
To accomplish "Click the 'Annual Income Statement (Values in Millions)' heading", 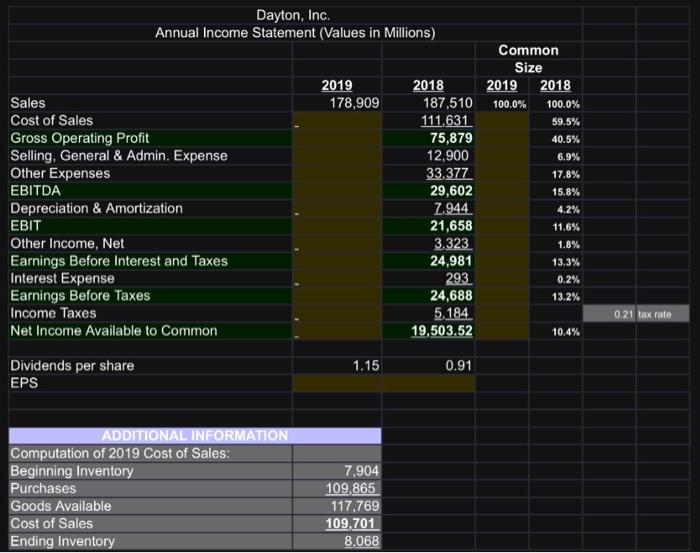I will coord(295,33).
